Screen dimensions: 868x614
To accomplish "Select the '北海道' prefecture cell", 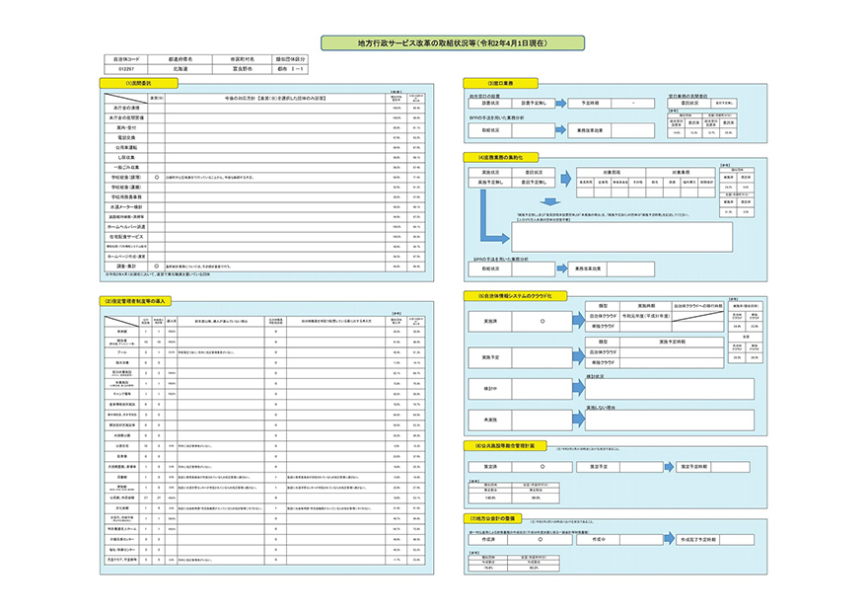I will pos(181,69).
